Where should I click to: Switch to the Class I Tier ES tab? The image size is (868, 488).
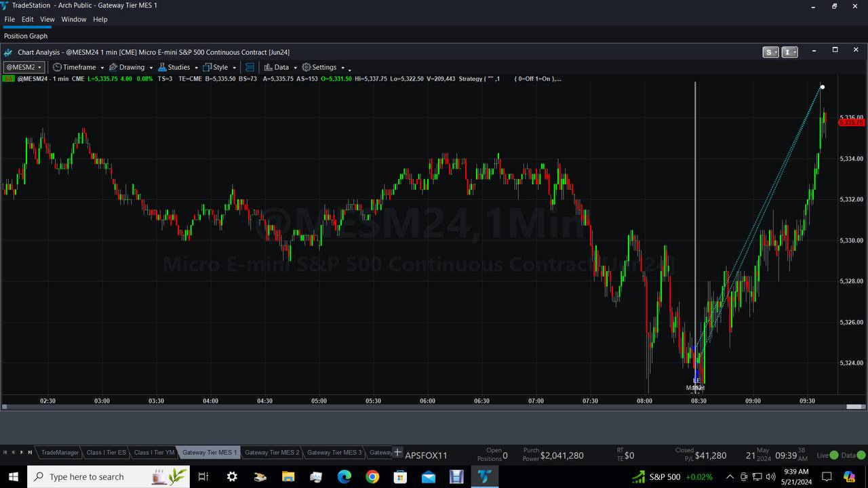point(106,453)
